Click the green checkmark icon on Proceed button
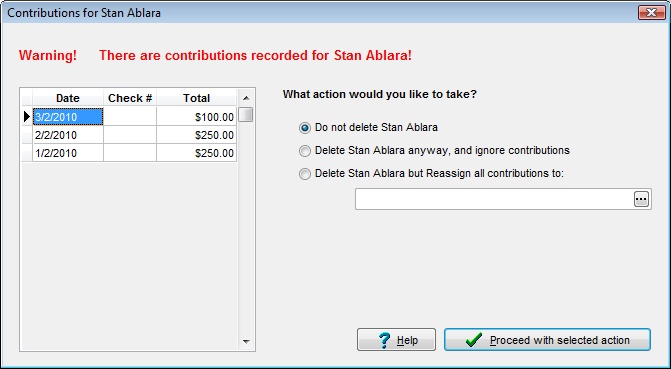This screenshot has height=369, width=671. (474, 340)
